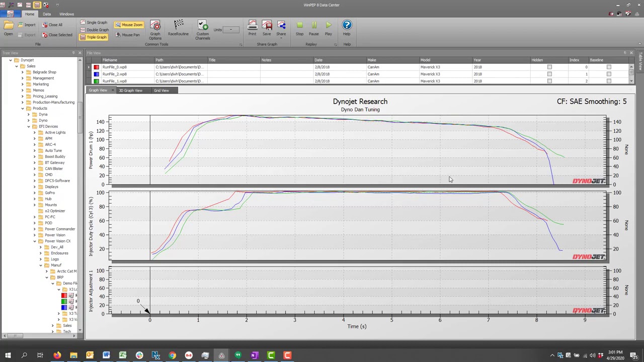Open vertical Table View side tab

pos(640,61)
